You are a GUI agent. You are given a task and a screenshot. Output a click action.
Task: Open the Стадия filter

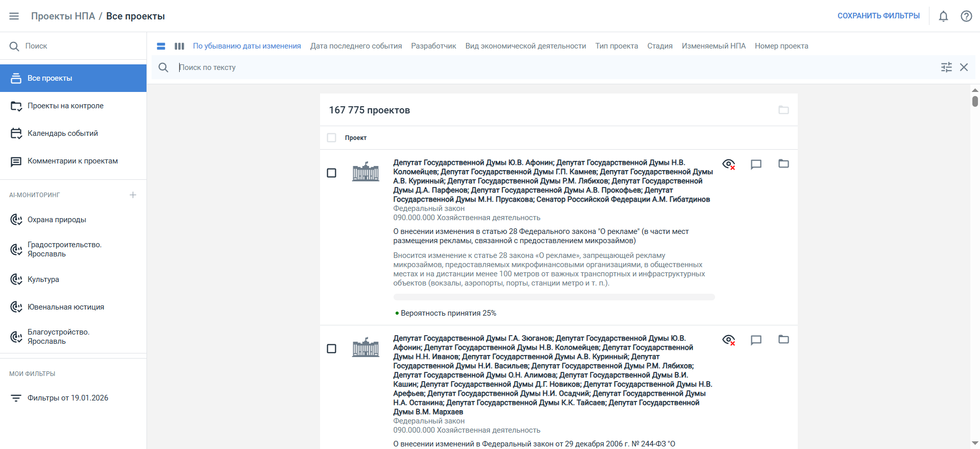[x=660, y=46]
